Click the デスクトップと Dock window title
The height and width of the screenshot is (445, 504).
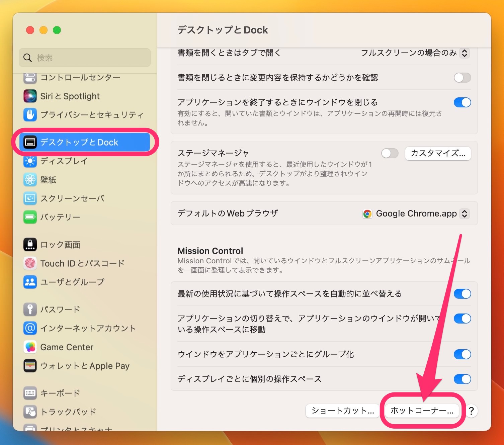[x=223, y=30]
